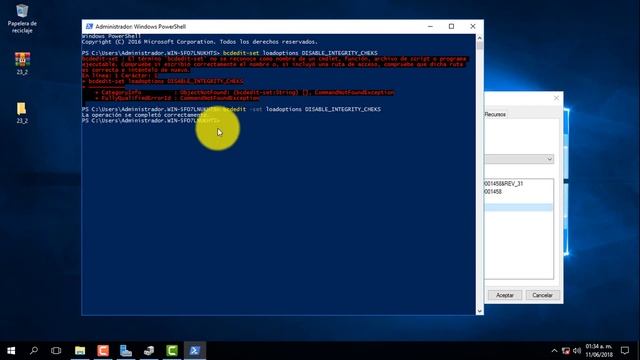640x360 pixels.
Task: Open the green C app on taskbar
Action: 172,351
